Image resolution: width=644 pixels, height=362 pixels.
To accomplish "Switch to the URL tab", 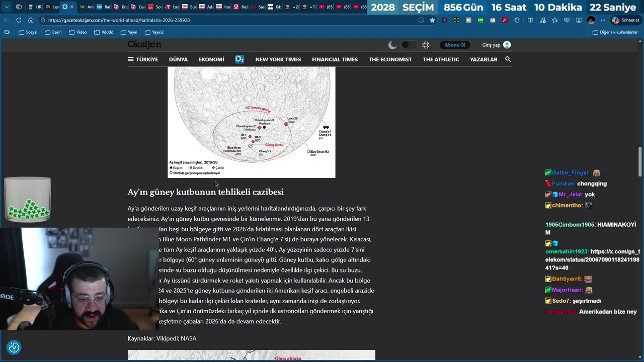I will pos(35,7).
